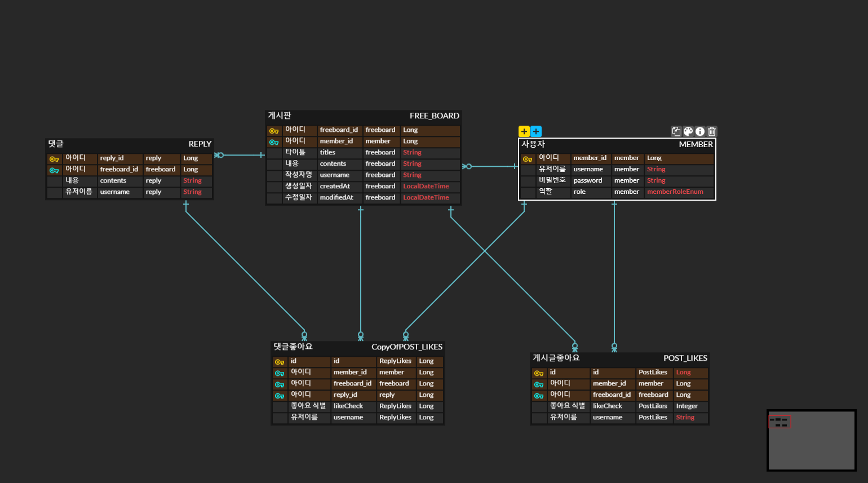Click the likeCheck column in CopyOfPOST_LIKES table

click(353, 406)
